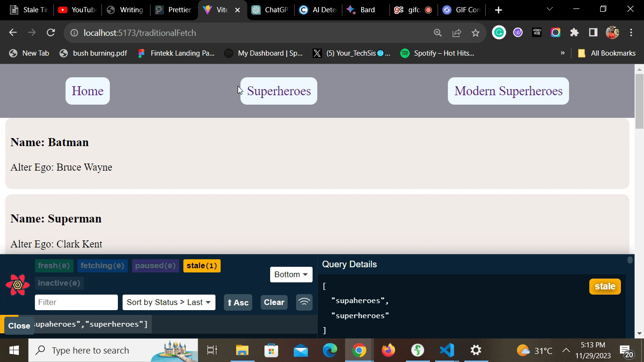
Task: Toggle the fresh(0) status filter
Action: (x=54, y=266)
